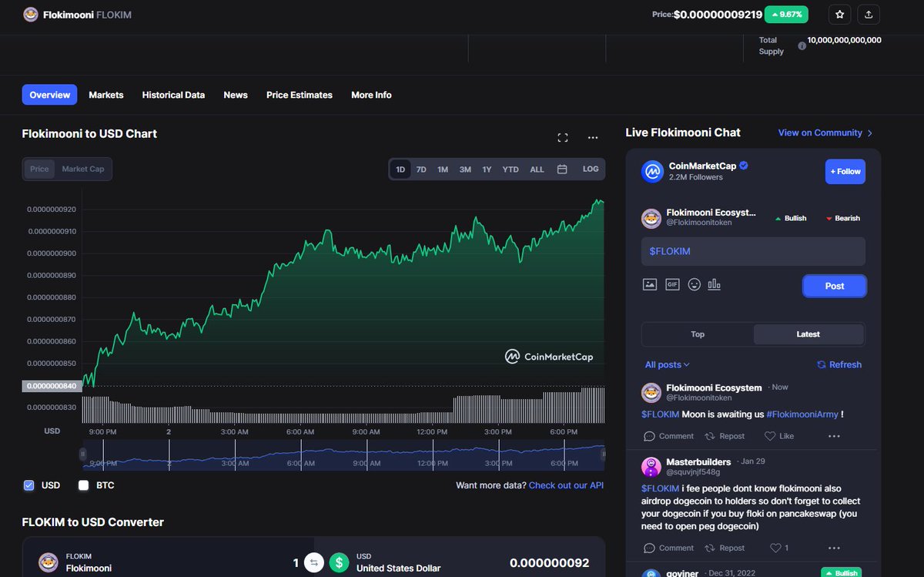This screenshot has width=924, height=577.
Task: Switch chat to Latest posts
Action: (808, 334)
